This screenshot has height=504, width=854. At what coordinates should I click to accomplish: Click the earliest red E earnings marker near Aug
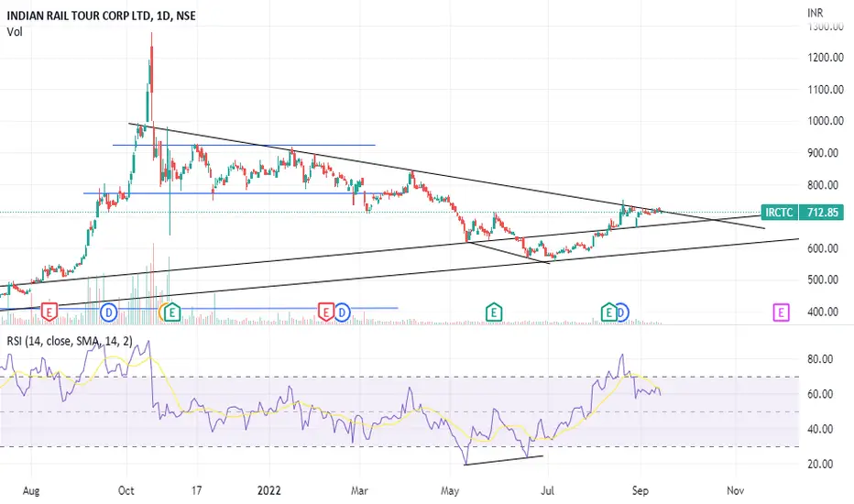49,312
